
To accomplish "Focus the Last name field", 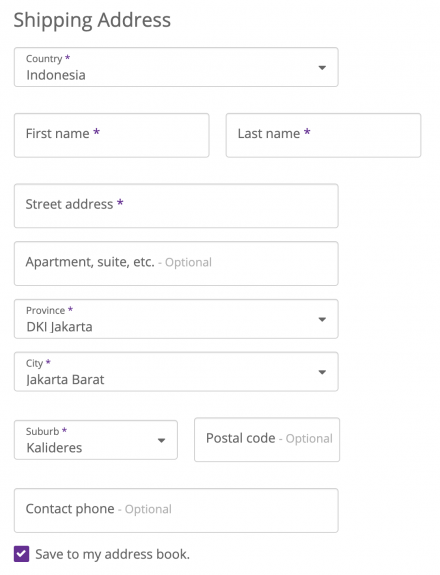I will point(323,135).
